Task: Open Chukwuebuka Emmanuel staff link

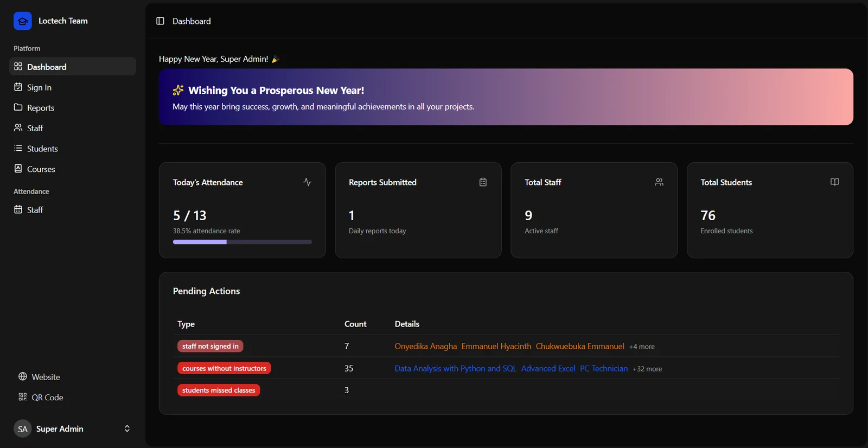Action: click(580, 346)
